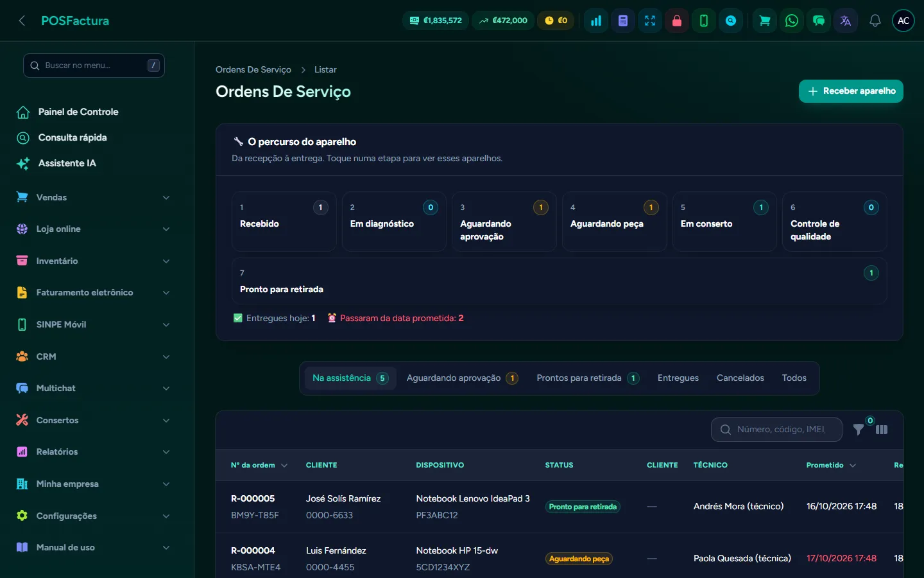Viewport: 924px width, 578px height.
Task: Click the green mobile phone icon
Action: [704, 21]
